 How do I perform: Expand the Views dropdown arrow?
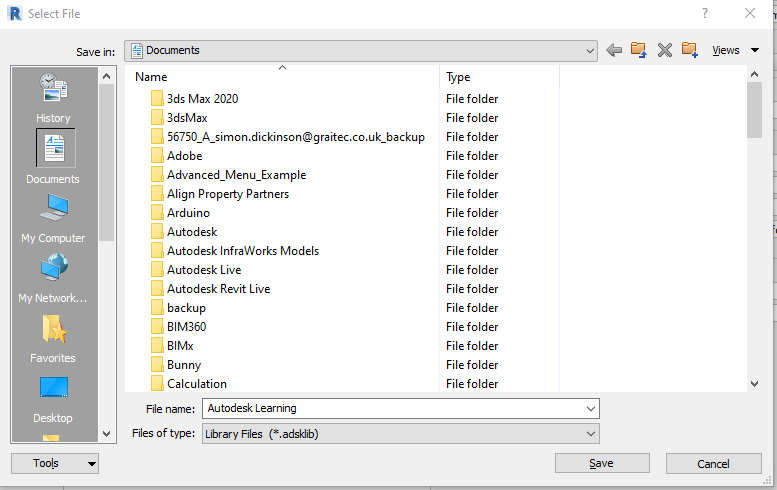coord(755,50)
